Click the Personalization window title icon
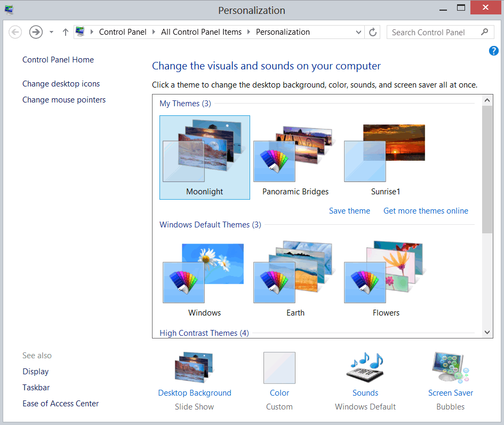The image size is (504, 425). pos(9,10)
